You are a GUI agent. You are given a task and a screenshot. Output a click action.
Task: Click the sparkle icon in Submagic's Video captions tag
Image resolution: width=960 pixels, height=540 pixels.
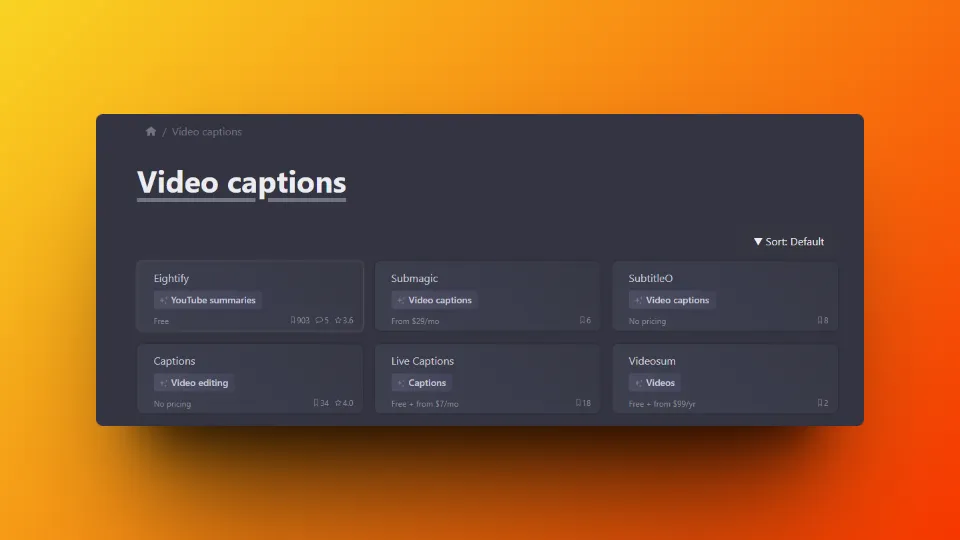(401, 300)
